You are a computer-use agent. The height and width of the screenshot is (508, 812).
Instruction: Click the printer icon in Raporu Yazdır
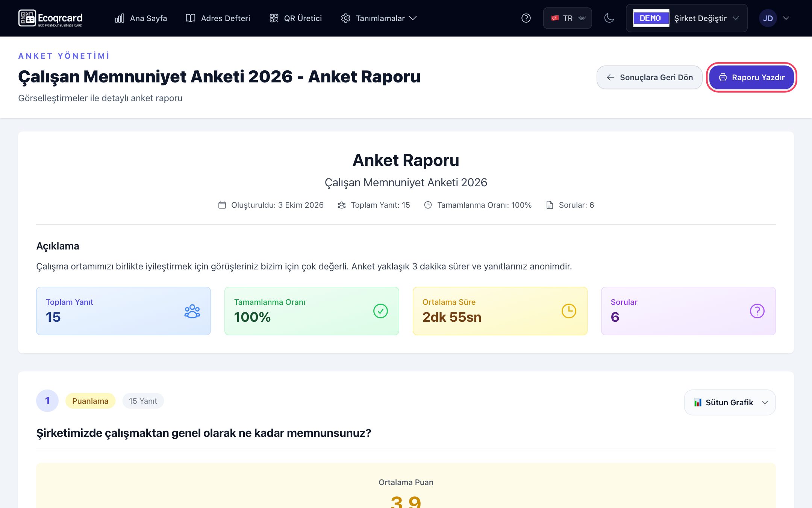pos(723,78)
